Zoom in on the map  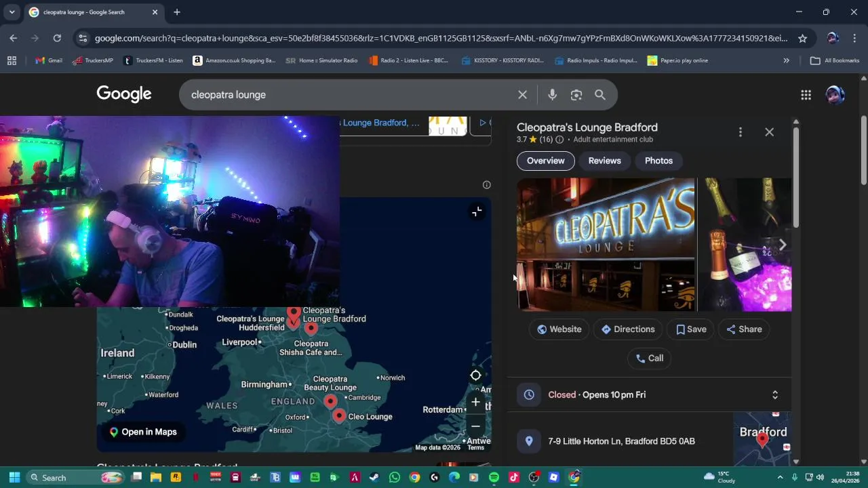coord(476,402)
